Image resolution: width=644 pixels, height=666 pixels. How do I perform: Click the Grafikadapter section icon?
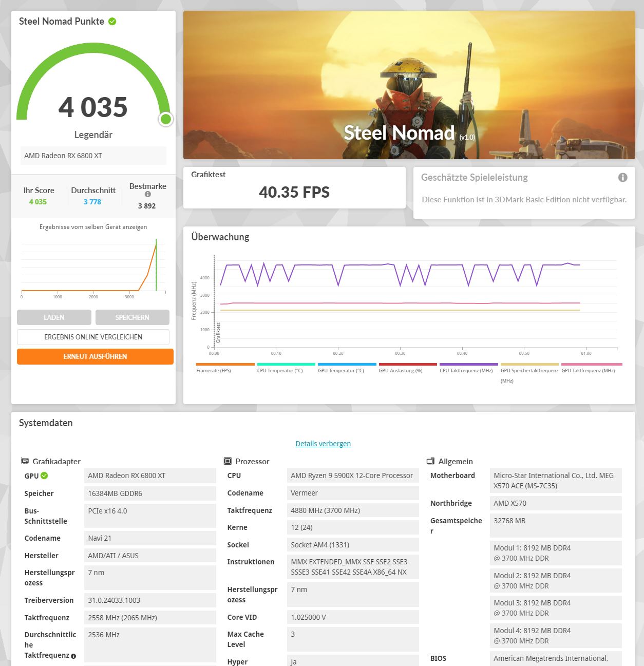pos(25,461)
